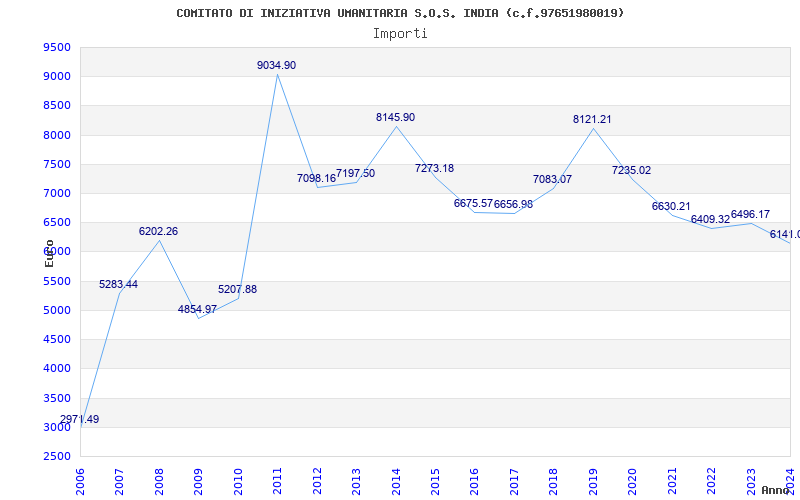Click the 7098.16 value label
The image size is (800, 500).
316,179
